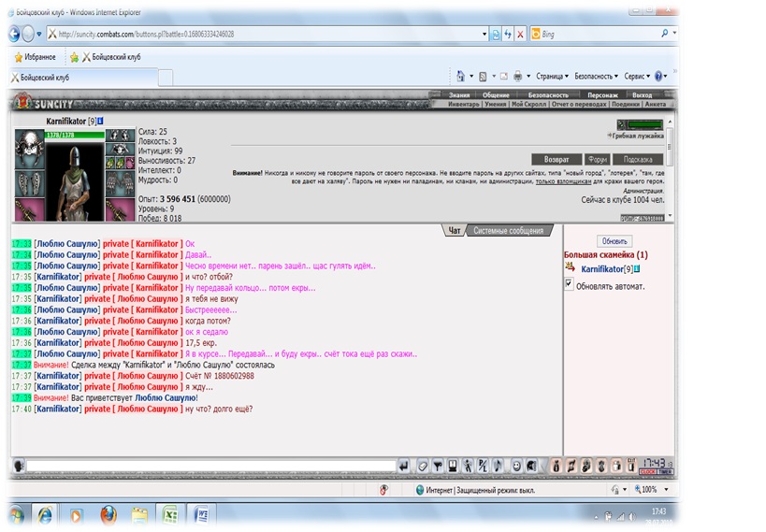The width and height of the screenshot is (766, 532).
Task: Click the browser refresh icon
Action: 508,34
